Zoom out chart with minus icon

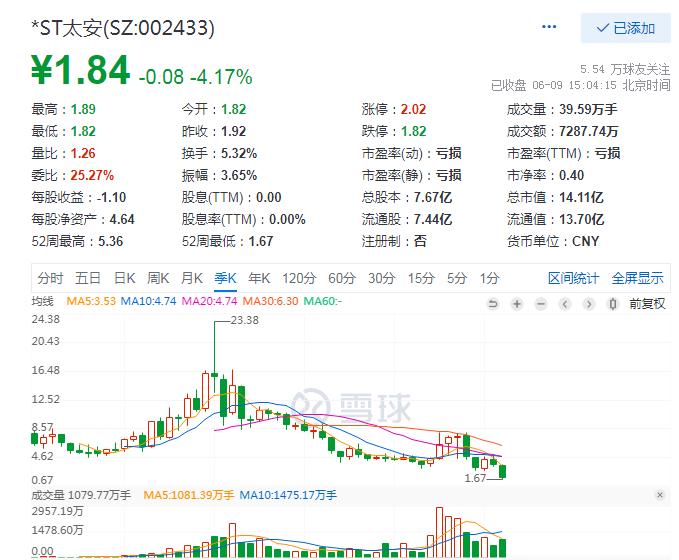click(541, 304)
